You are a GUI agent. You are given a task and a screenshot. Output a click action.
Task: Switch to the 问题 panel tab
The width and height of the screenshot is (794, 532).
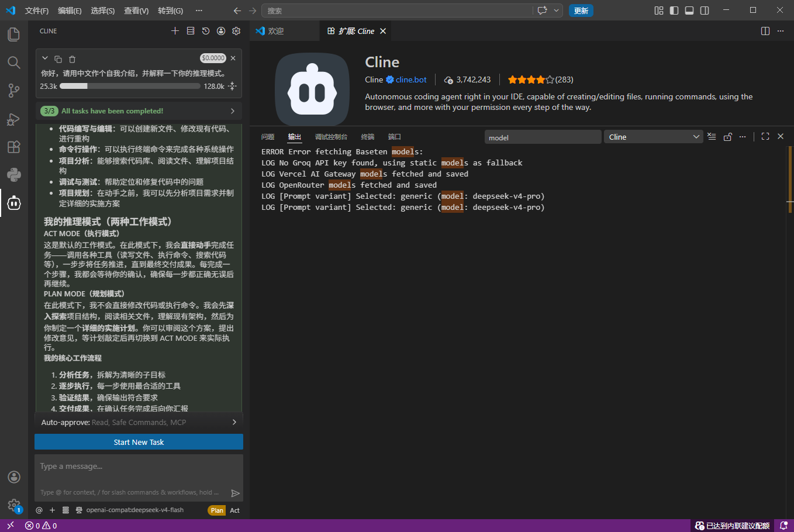click(268, 137)
